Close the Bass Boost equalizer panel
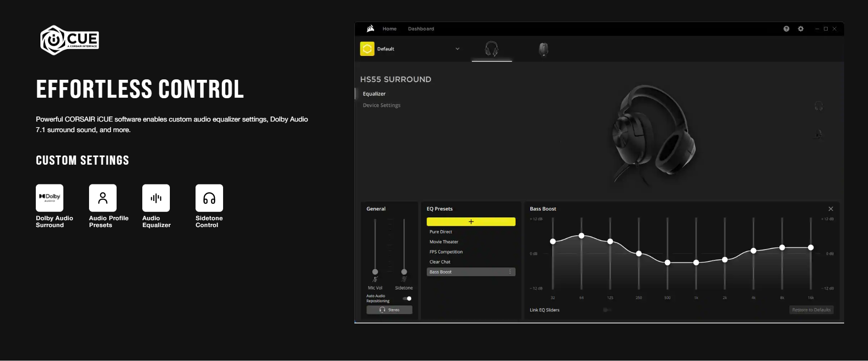This screenshot has height=361, width=868. pos(830,209)
